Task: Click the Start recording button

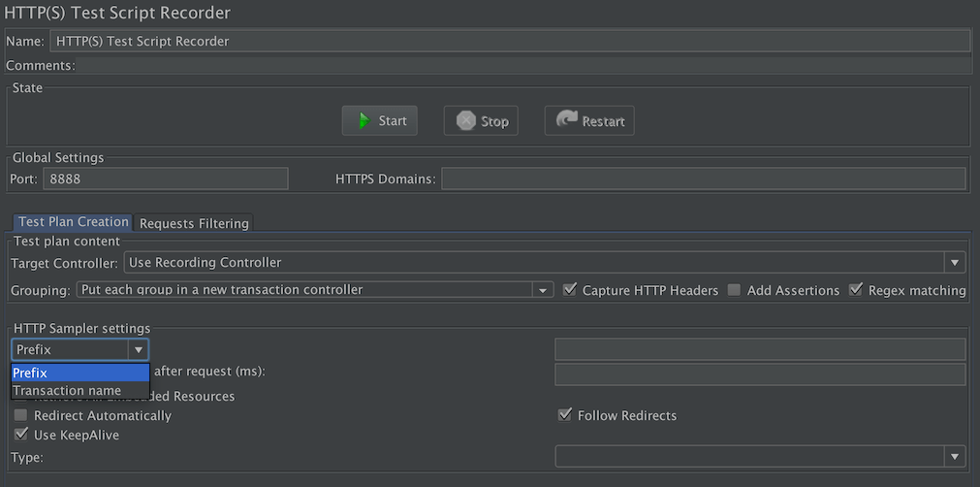Action: 380,121
